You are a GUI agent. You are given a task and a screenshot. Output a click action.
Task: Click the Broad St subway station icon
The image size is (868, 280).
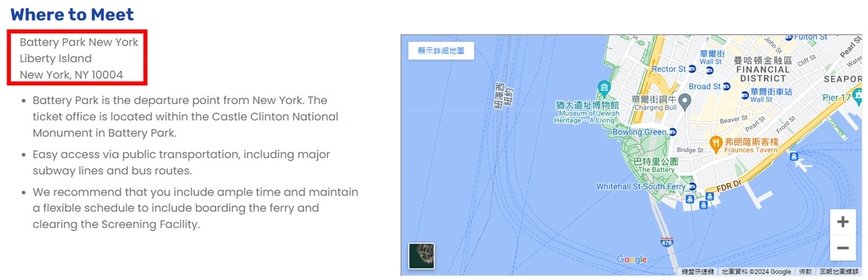(726, 87)
